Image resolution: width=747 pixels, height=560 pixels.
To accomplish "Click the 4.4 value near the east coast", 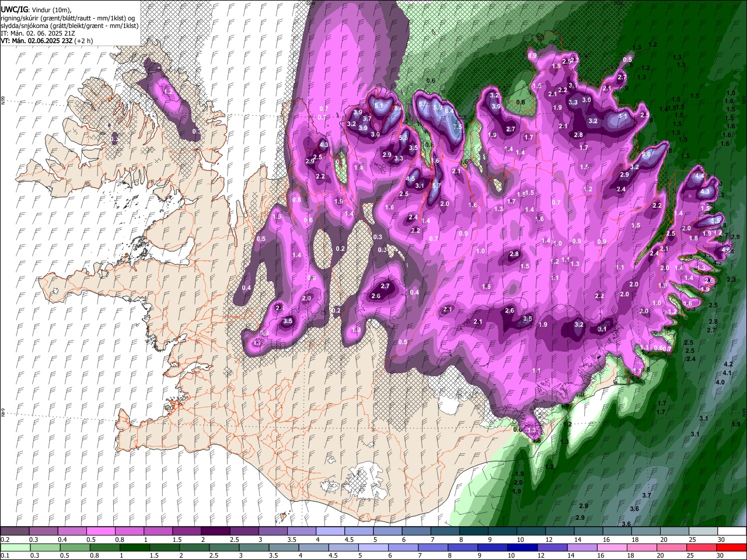I will point(700,176).
